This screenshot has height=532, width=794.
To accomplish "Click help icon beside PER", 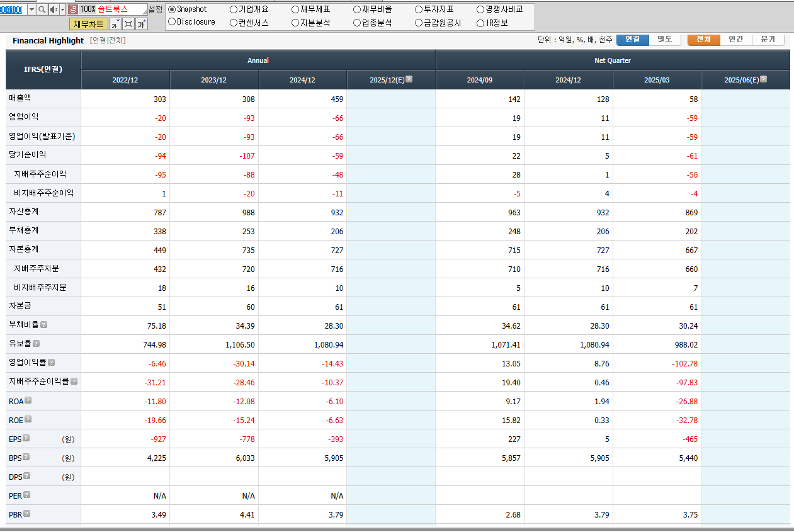I will pos(27,495).
